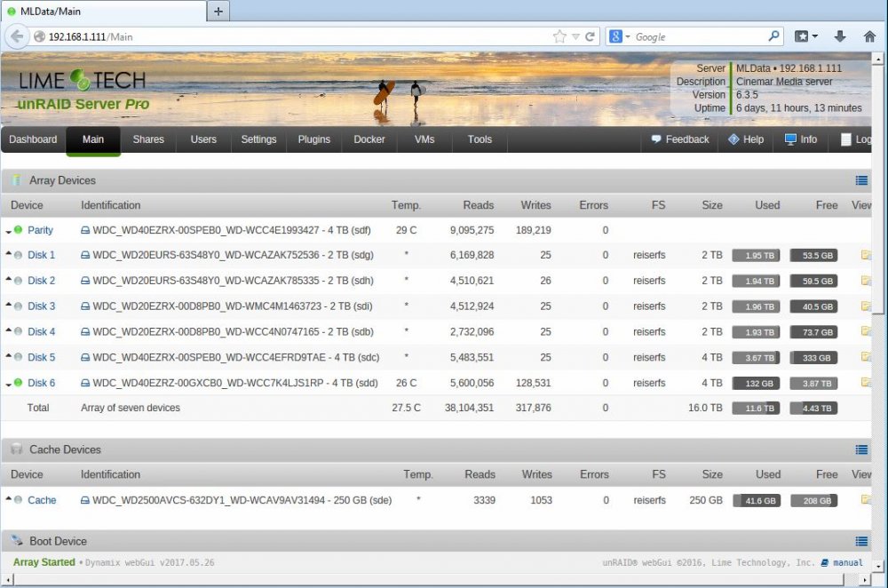The image size is (888, 588).
Task: Spin up Disk 4 via its arrow
Action: coord(9,330)
